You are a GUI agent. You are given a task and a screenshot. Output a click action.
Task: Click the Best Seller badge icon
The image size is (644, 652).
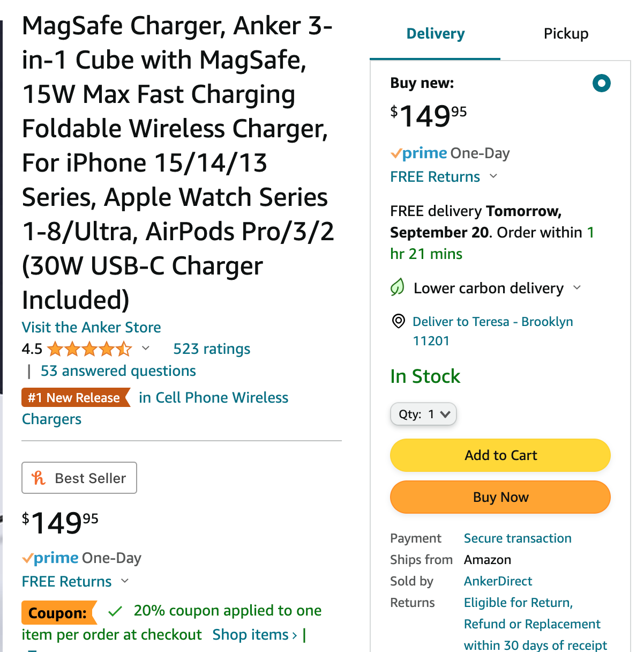(x=39, y=478)
